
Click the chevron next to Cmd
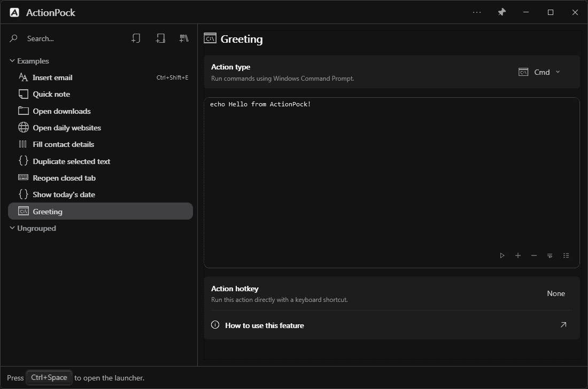click(x=558, y=72)
